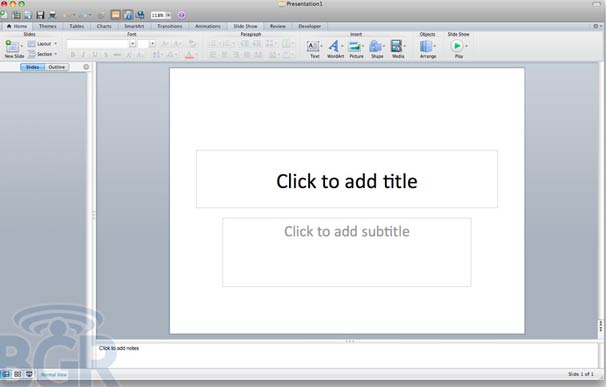The width and height of the screenshot is (606, 387).
Task: Click the 'Click to add subtitle' placeholder
Action: (347, 252)
